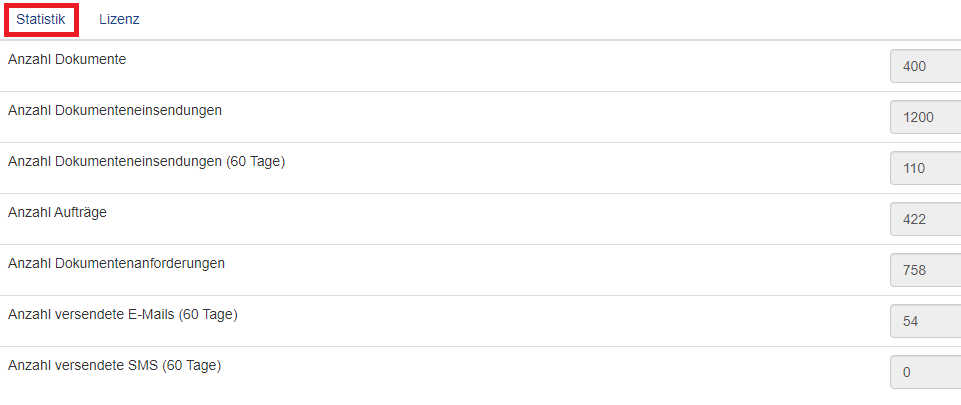The width and height of the screenshot is (961, 405).
Task: Select the "Anzahl Dokumentenanforderungen" label
Action: (116, 263)
